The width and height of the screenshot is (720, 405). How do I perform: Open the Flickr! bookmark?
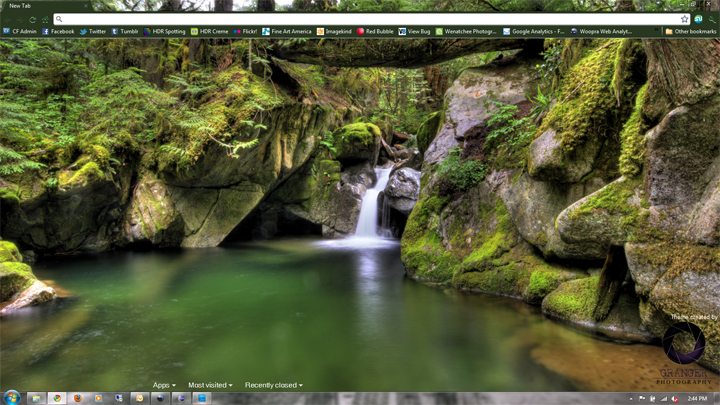245,31
